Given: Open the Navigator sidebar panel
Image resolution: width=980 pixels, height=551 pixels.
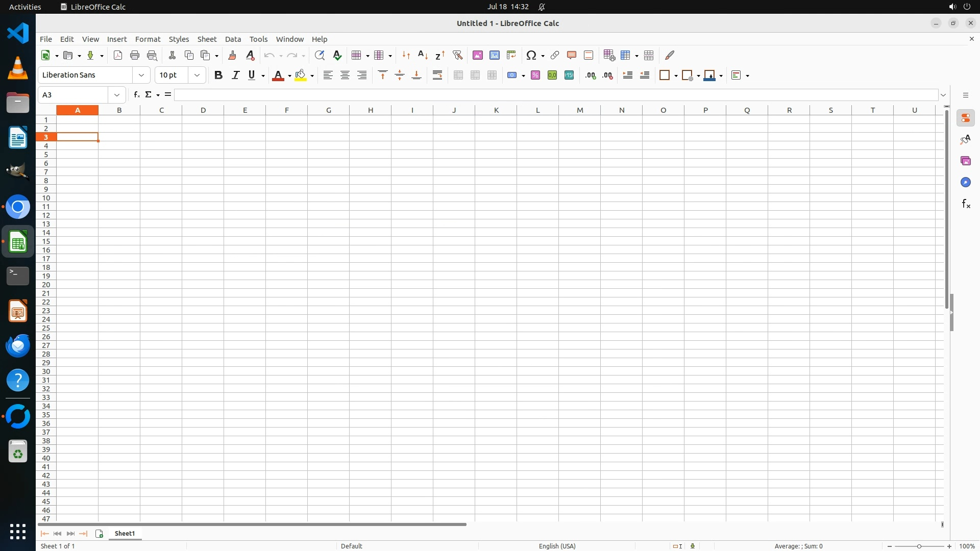Looking at the screenshot, I should click(965, 182).
